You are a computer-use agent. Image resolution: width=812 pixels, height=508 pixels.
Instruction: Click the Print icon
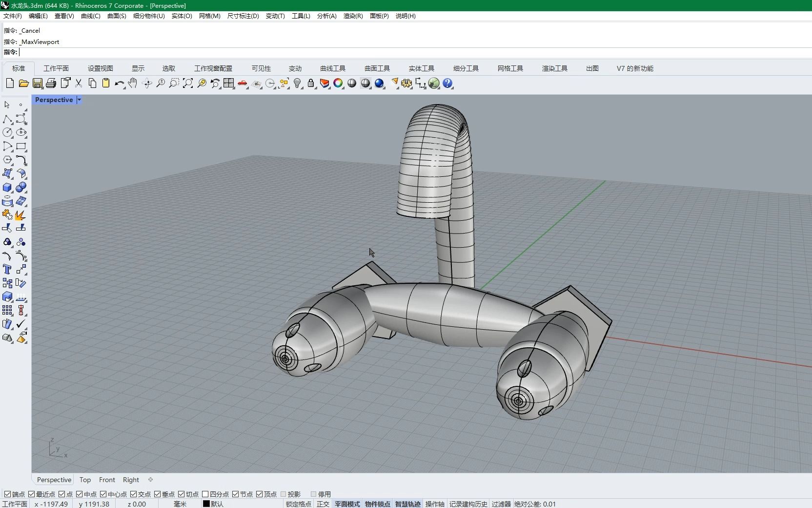pos(51,84)
